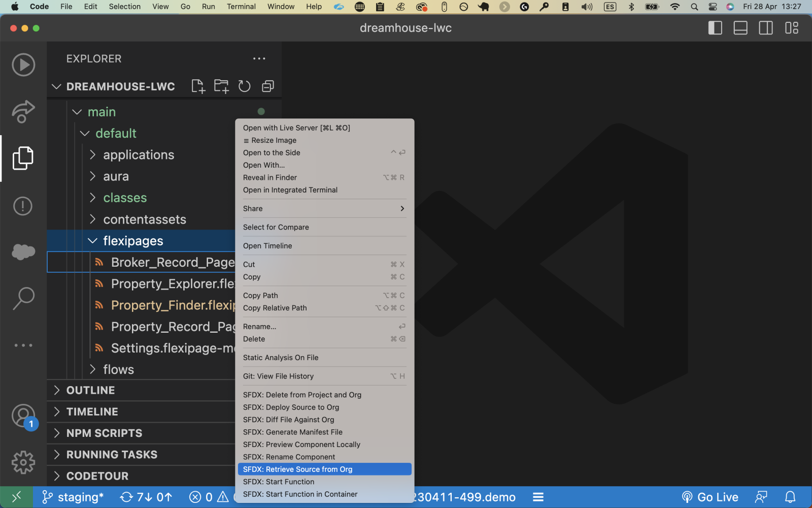Customize layout icon in title bar
Image resolution: width=812 pixels, height=508 pixels.
coord(792,28)
